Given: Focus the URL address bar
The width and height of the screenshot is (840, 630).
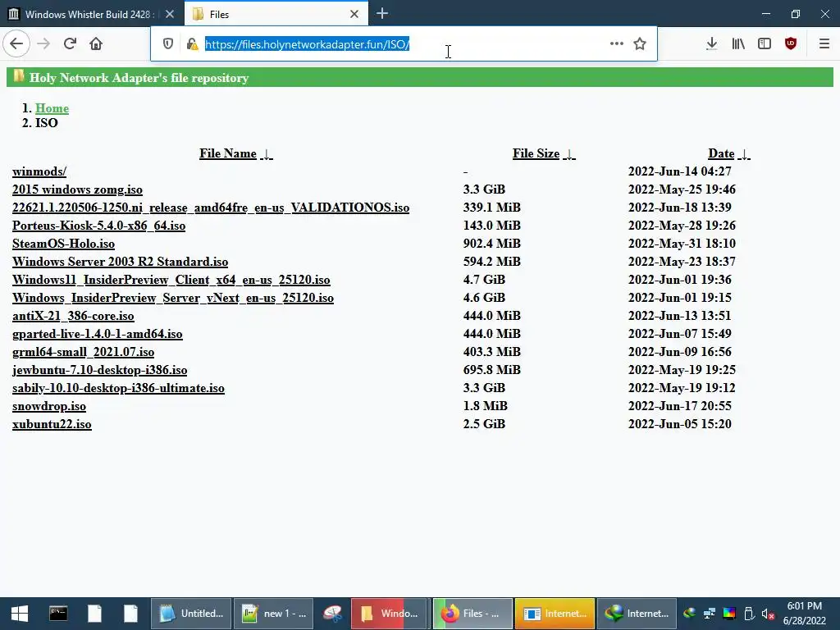Looking at the screenshot, I should tap(402, 44).
